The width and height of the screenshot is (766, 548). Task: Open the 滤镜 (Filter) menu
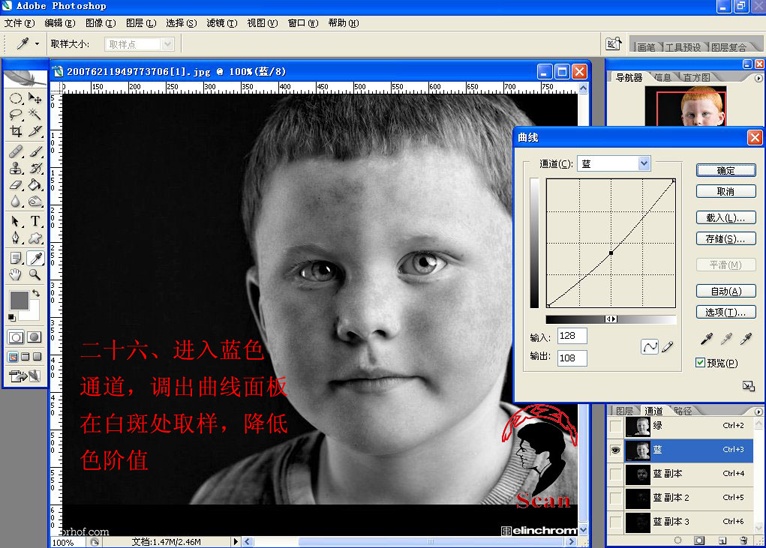click(221, 23)
